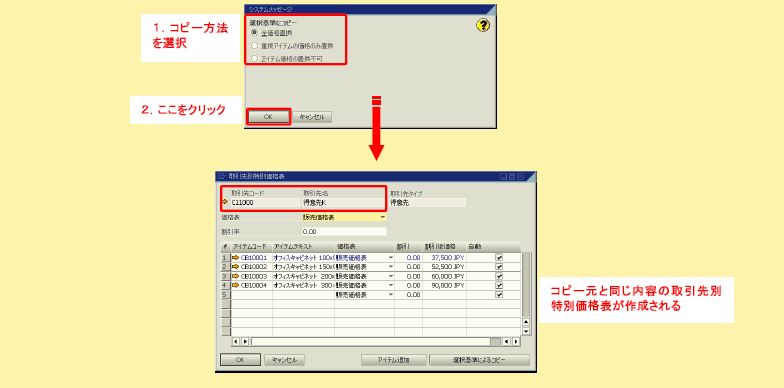Expand the price list dropdown in row 1
Viewport: 784px width, 388px height.
point(390,258)
